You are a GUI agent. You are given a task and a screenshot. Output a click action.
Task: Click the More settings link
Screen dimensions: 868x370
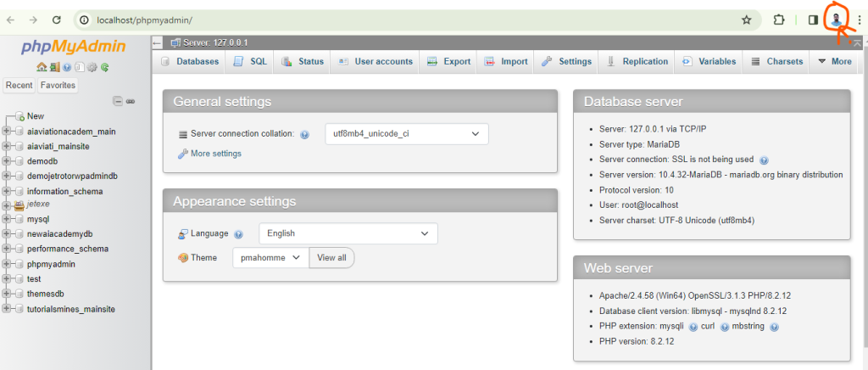coord(216,154)
